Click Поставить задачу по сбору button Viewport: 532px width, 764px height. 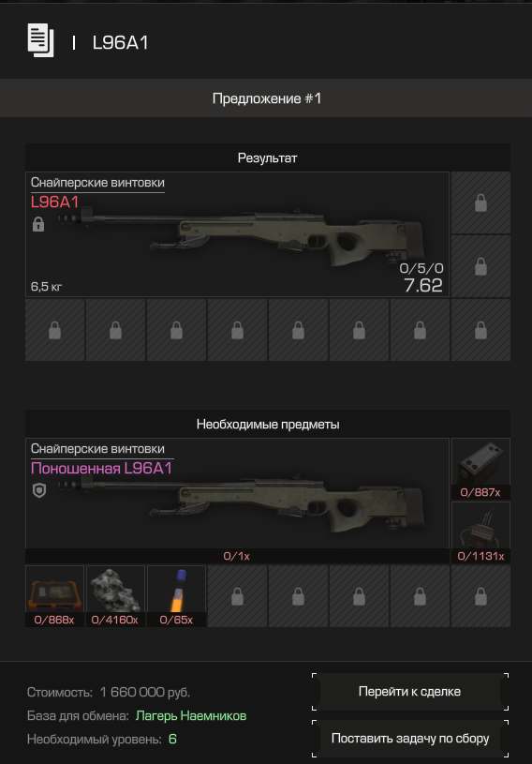(410, 738)
